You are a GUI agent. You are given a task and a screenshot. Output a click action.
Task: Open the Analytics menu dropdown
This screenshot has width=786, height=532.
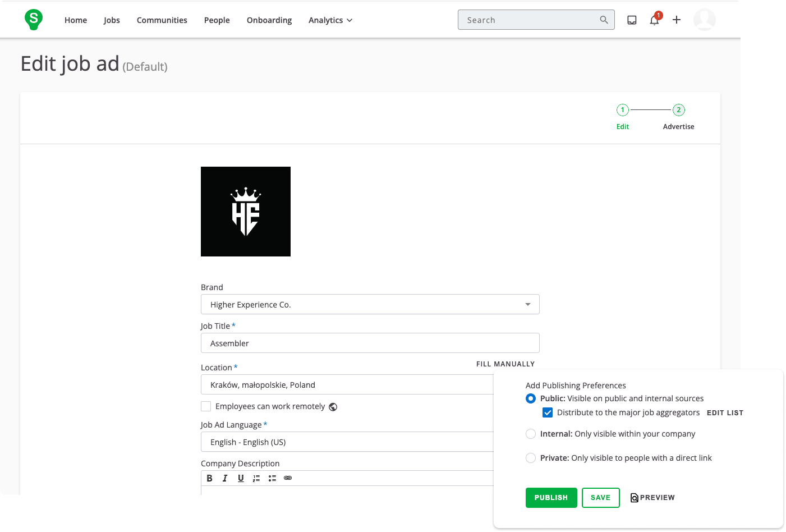330,20
